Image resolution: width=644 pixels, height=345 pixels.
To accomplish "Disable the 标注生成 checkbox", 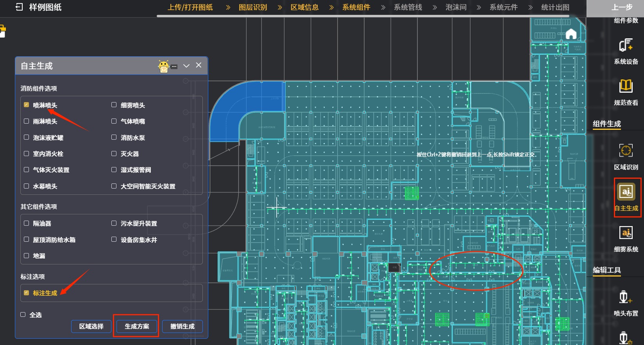I will pos(27,293).
